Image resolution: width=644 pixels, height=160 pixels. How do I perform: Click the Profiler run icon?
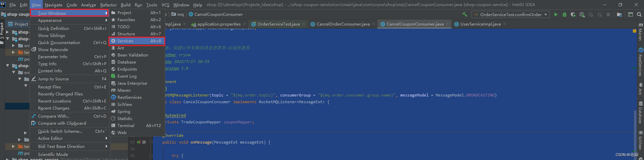click(582, 14)
